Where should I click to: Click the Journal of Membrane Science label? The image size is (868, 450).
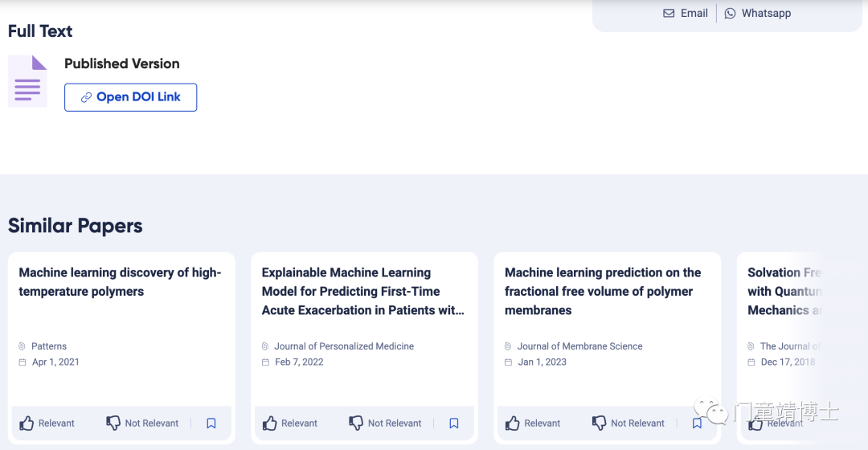tap(579, 346)
